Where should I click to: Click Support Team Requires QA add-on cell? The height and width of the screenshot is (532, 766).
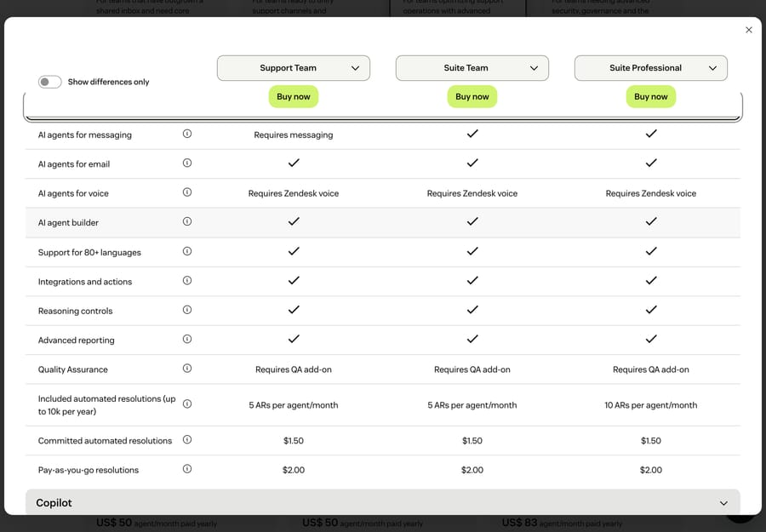coord(293,369)
